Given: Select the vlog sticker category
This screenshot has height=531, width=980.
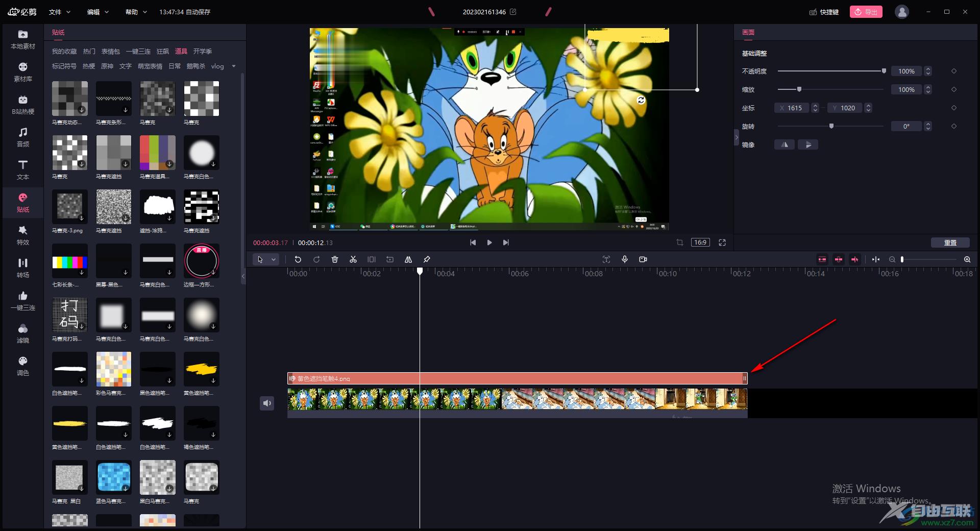Looking at the screenshot, I should click(x=217, y=66).
